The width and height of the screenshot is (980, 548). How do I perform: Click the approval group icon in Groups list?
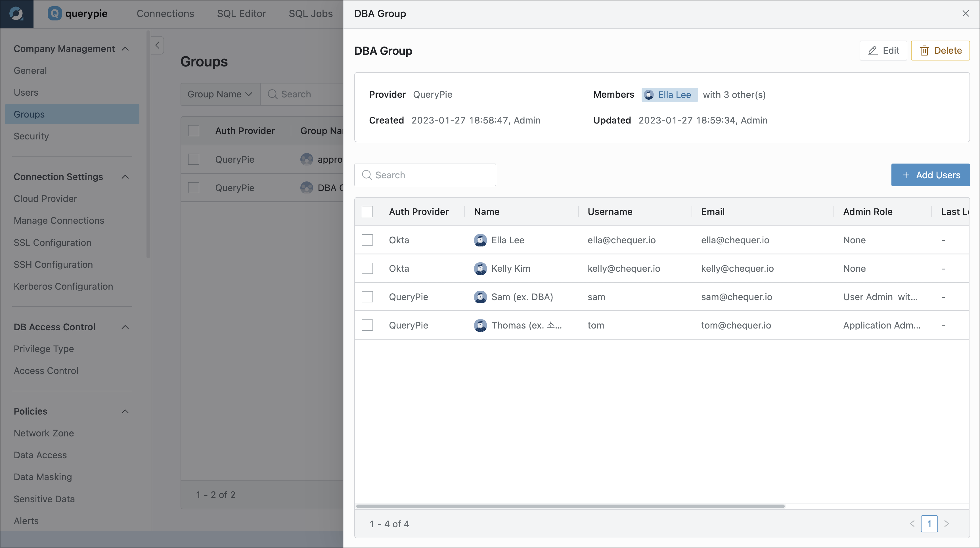pyautogui.click(x=307, y=160)
